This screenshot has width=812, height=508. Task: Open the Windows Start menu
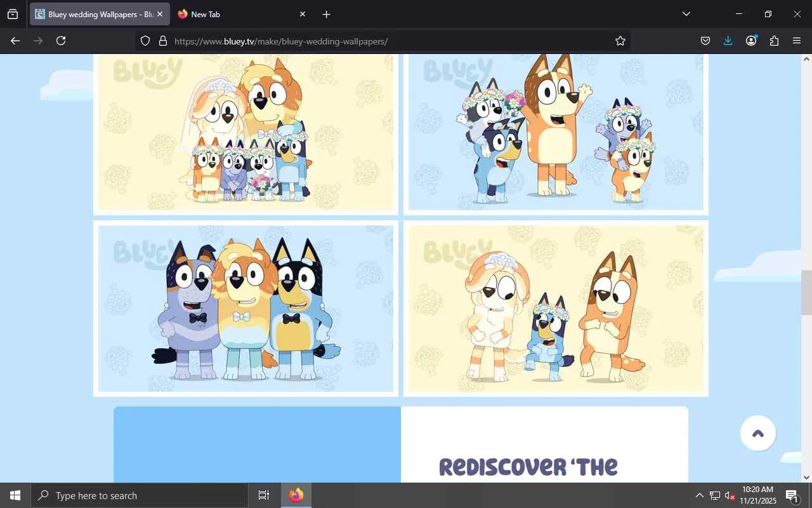15,495
